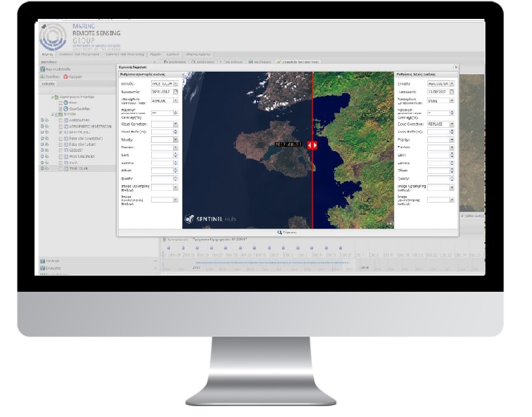Click the right panel Offset input field
Screen dimensions: 532x417
pyautogui.click(x=438, y=171)
